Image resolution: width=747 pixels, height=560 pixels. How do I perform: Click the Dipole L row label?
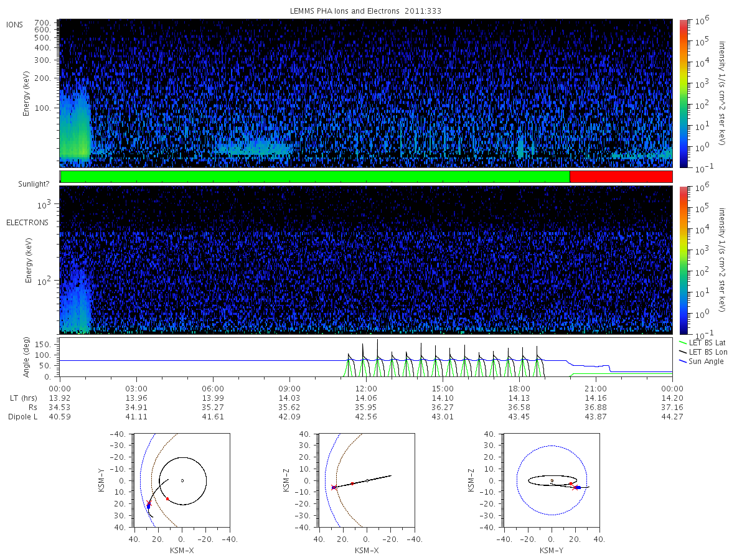23,416
